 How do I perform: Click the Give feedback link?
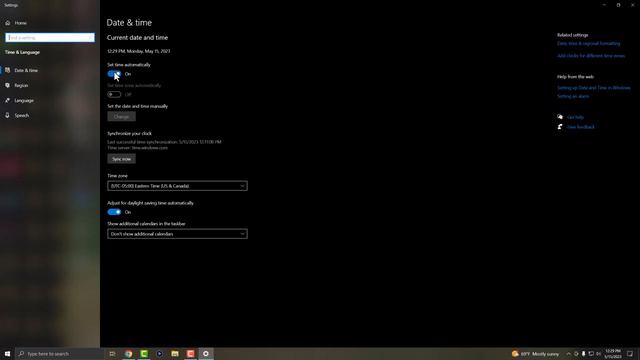[581, 127]
